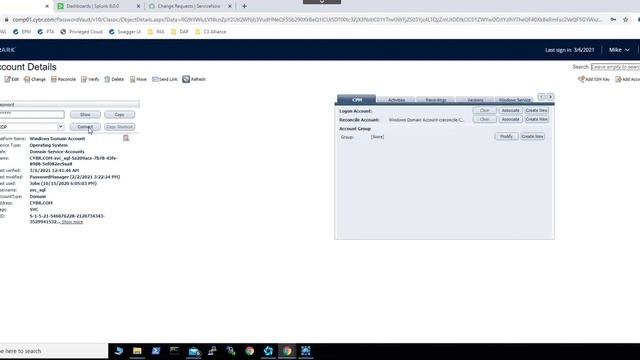Open the EPM bookmark
640x360 pixels.
click(22, 32)
